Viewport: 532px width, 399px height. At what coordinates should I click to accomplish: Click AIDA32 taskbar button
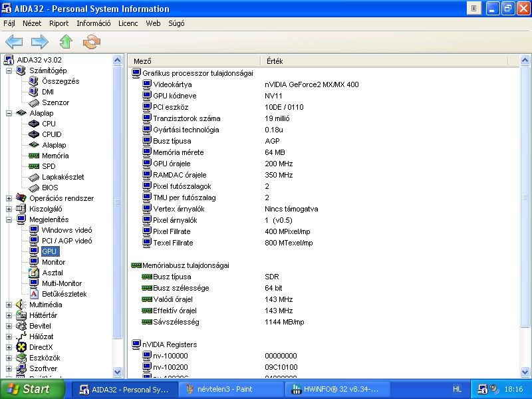click(125, 389)
